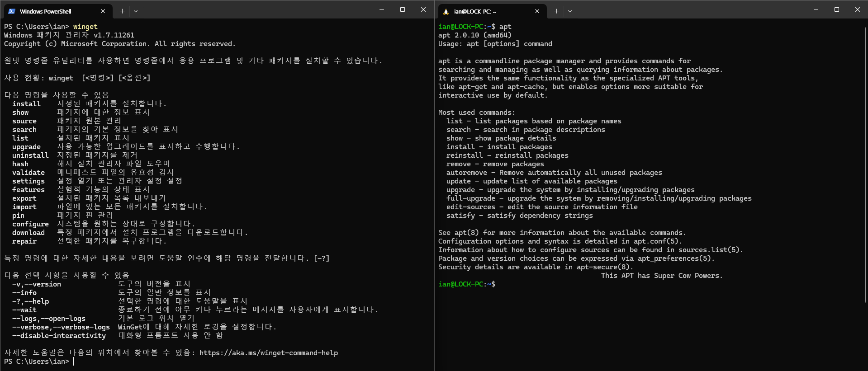Screen dimensions: 868x371
Task: Click the '--logs,--open-logs' option text
Action: click(49, 319)
